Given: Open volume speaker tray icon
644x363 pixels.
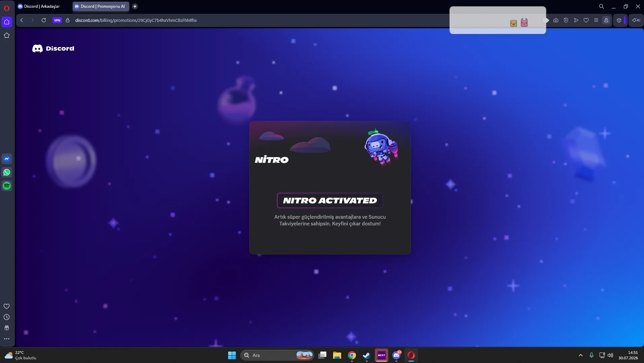Looking at the screenshot, I should click(x=610, y=355).
